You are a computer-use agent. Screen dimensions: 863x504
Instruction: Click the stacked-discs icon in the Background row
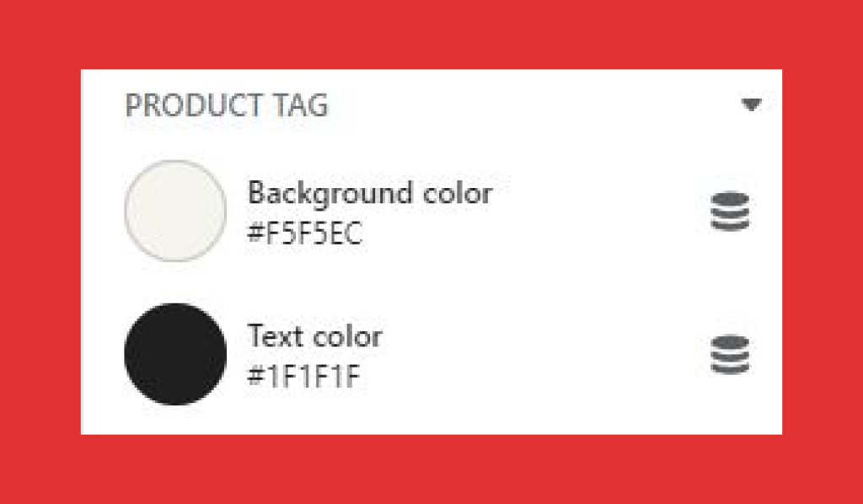pyautogui.click(x=730, y=211)
